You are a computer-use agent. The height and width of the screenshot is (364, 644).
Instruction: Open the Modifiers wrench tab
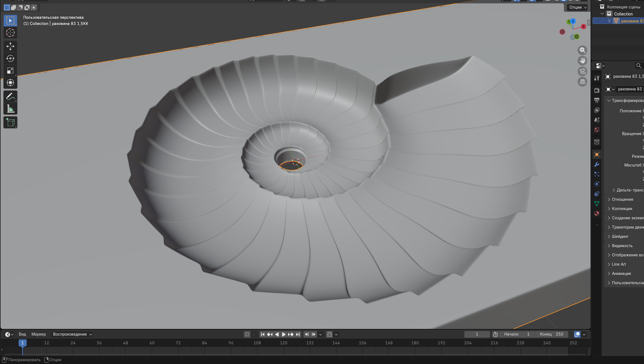click(x=597, y=164)
